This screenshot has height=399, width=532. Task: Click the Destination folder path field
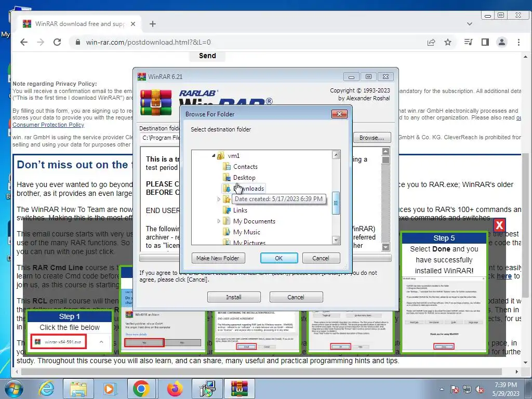click(x=160, y=138)
